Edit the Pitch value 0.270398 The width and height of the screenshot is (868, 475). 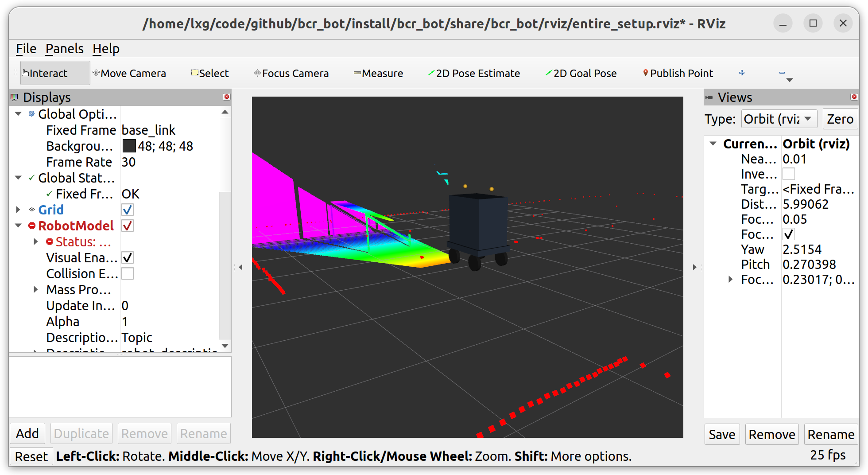(819, 264)
